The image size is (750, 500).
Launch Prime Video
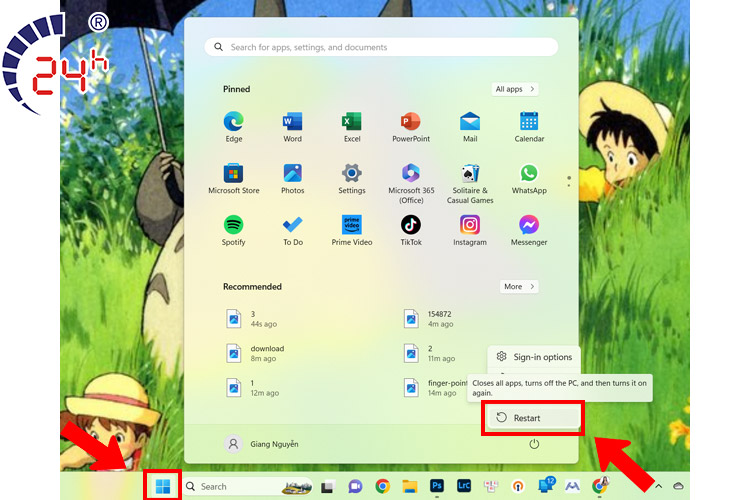(352, 230)
